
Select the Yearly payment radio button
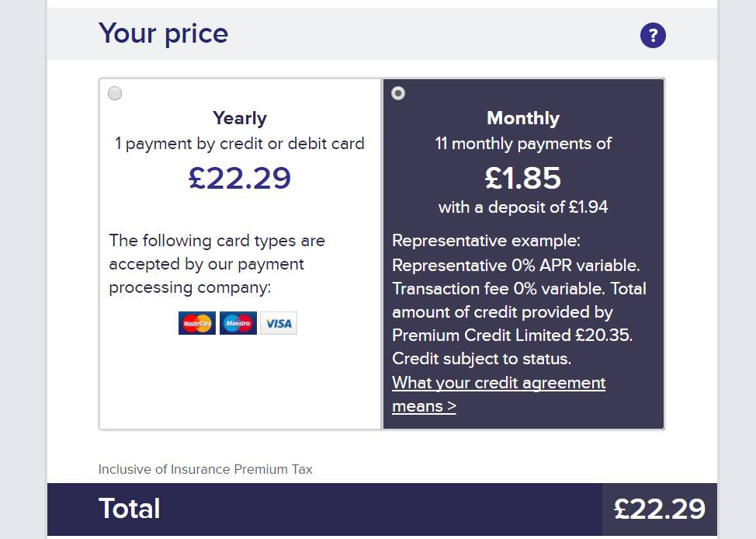(115, 93)
